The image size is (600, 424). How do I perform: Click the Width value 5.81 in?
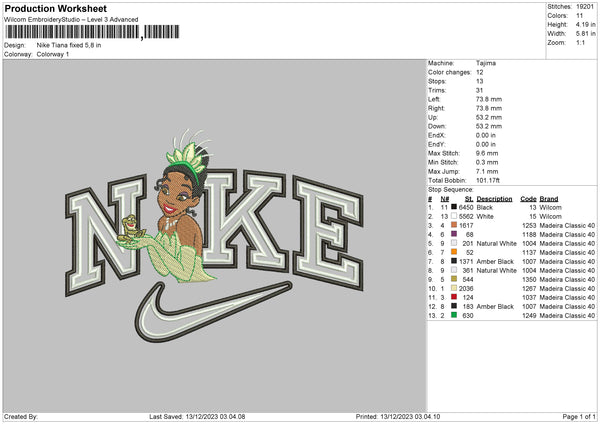click(x=585, y=34)
